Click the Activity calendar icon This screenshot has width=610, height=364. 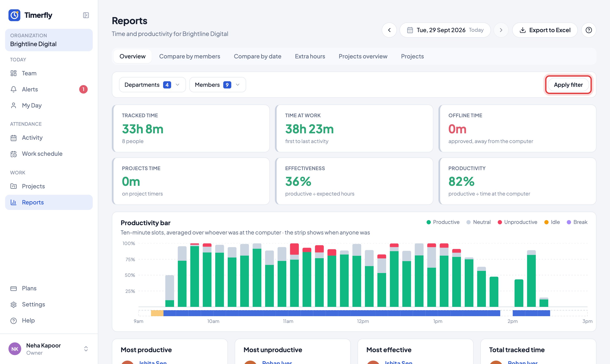tap(14, 138)
